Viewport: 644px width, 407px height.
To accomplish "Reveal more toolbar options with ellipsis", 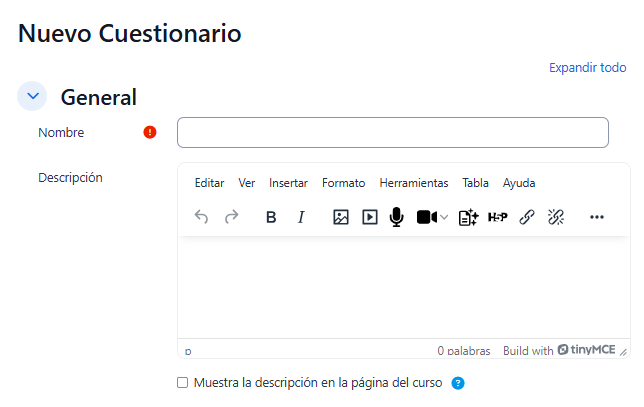I will click(597, 217).
